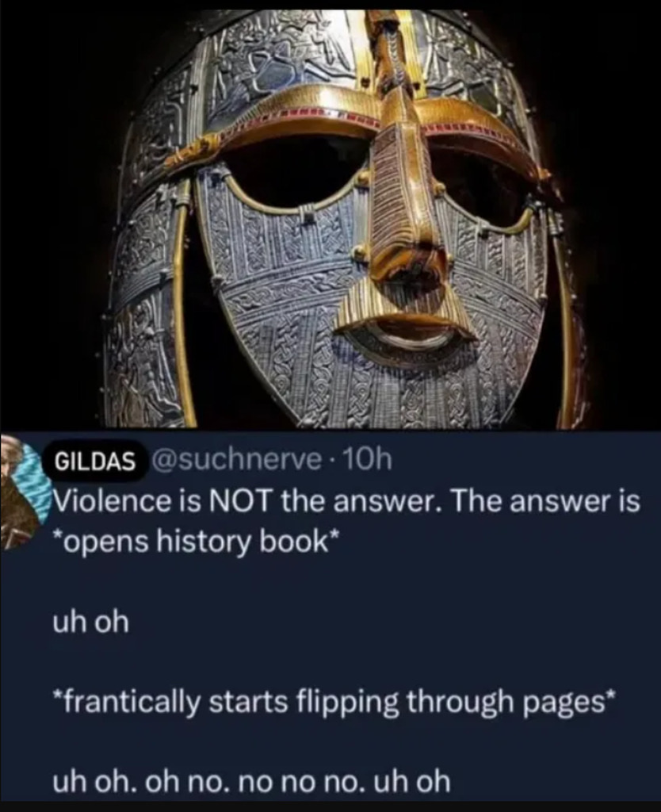Click the helmet's golden nose piece
Viewport: 661px width, 812px height.
(409, 207)
